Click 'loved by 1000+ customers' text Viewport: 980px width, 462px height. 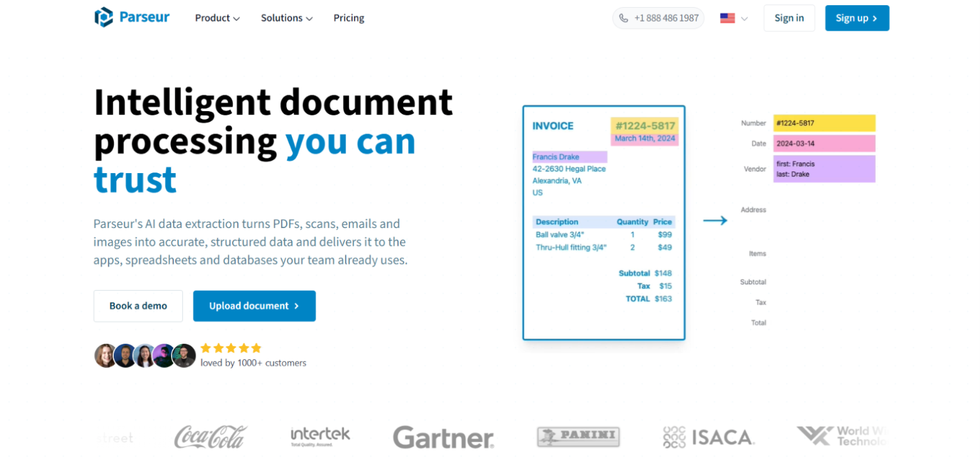click(x=253, y=363)
